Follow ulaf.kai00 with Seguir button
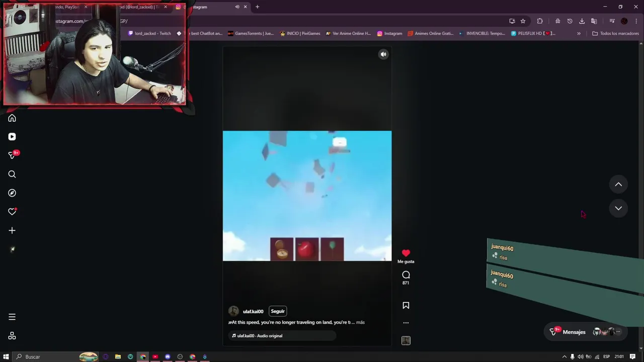This screenshot has height=362, width=644. pyautogui.click(x=278, y=311)
